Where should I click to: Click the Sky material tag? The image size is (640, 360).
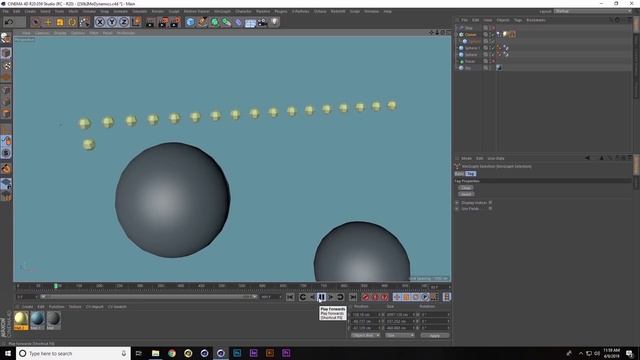(x=499, y=68)
